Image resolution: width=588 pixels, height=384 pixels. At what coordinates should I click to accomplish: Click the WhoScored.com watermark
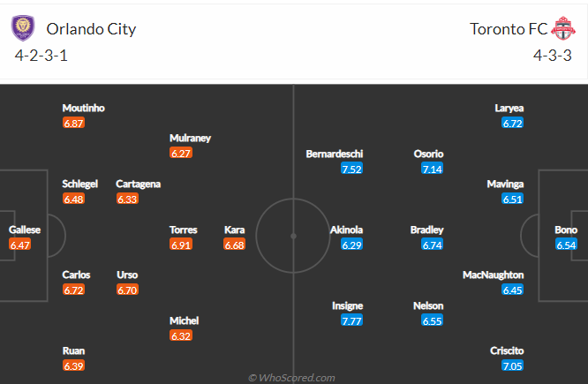(x=291, y=378)
